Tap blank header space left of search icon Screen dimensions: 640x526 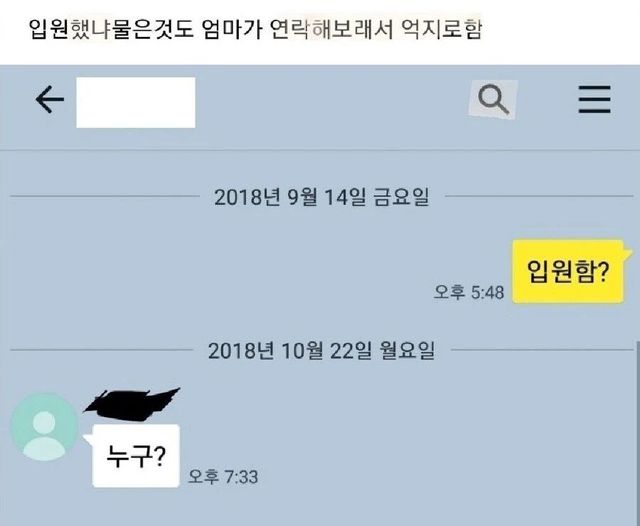(331, 102)
